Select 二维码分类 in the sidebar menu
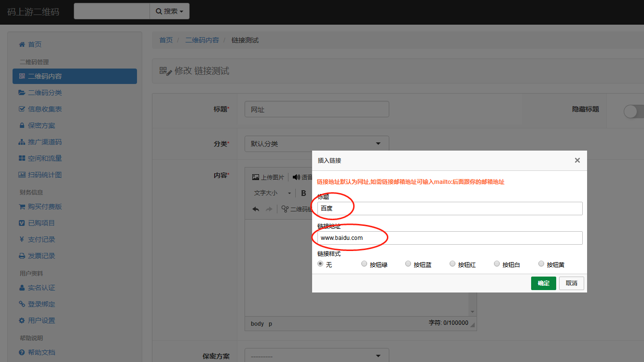644x362 pixels. [44, 93]
